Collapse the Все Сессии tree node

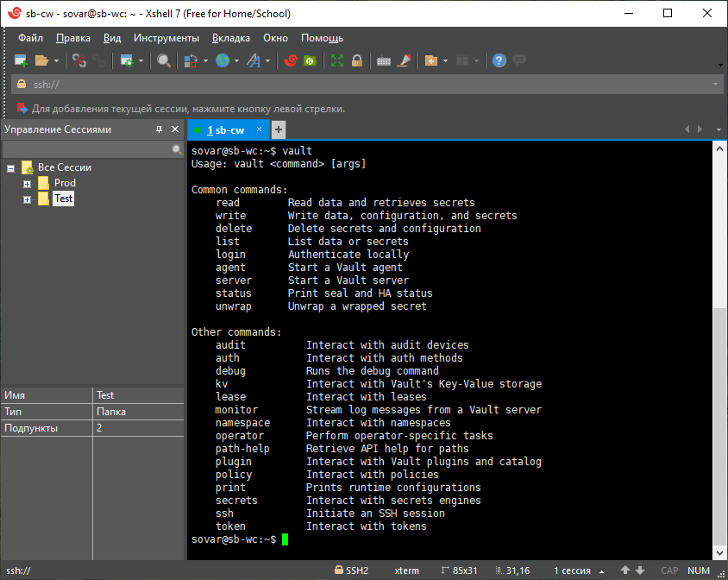(10, 168)
